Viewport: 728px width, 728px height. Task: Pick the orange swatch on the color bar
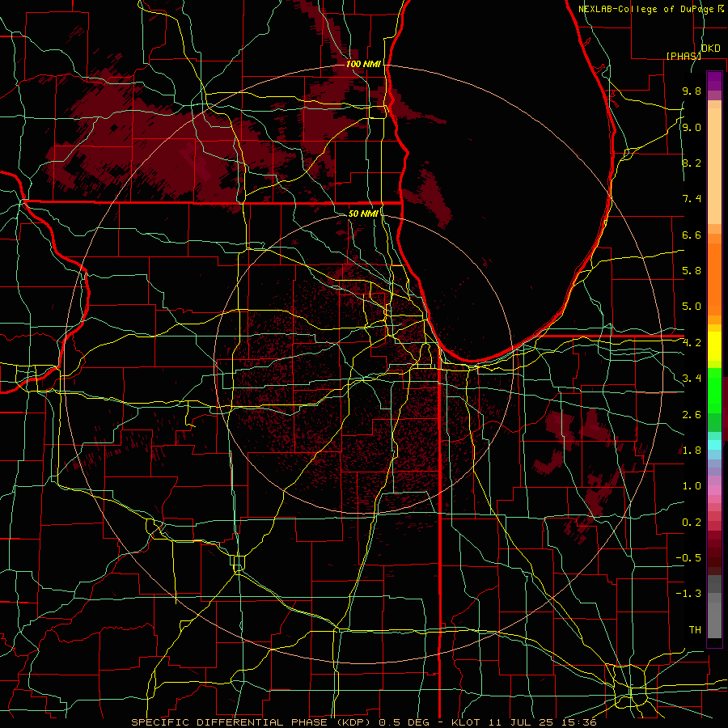714,279
